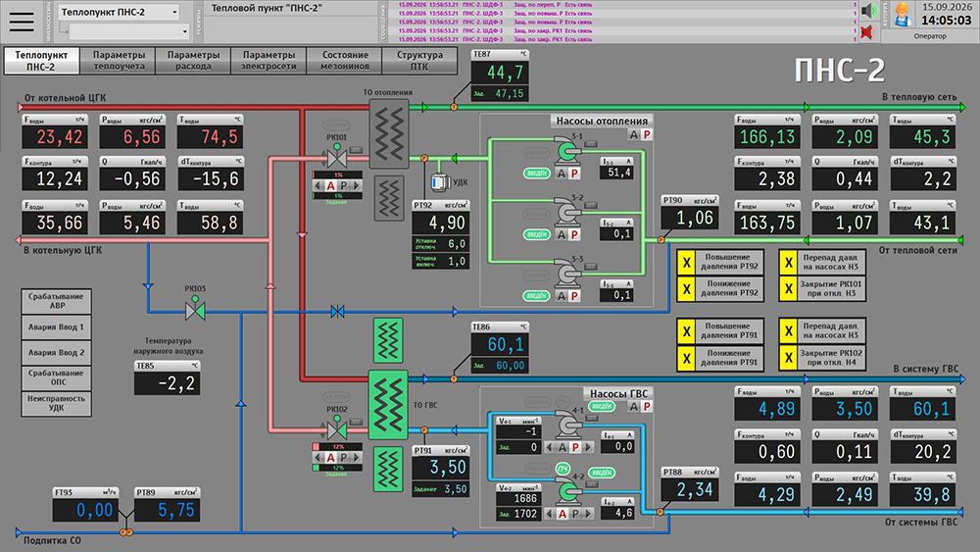980x552 pixels.
Task: Switch Насосы отопления group to mode A
Action: point(634,134)
